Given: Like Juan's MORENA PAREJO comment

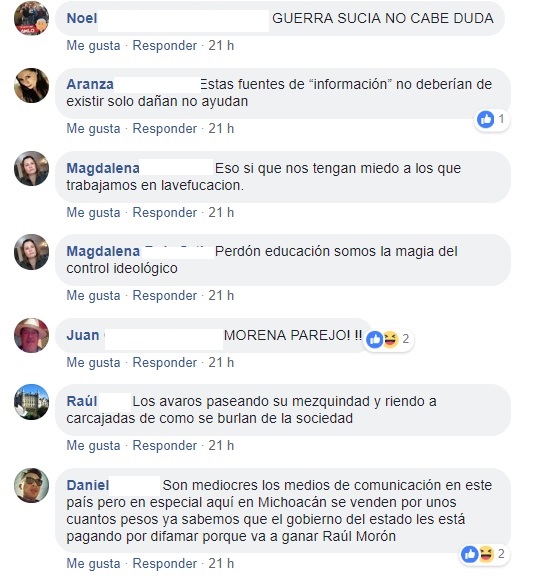Looking at the screenshot, I should coord(94,362).
